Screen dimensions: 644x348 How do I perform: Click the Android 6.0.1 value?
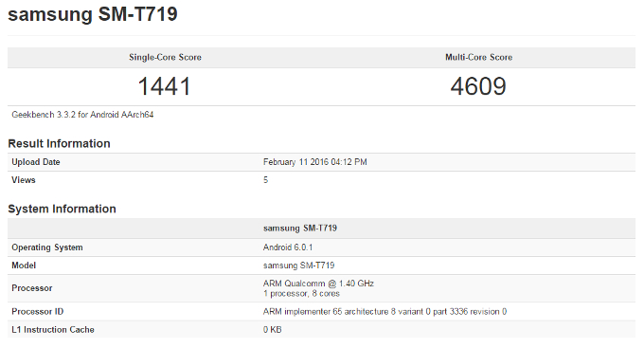click(288, 247)
